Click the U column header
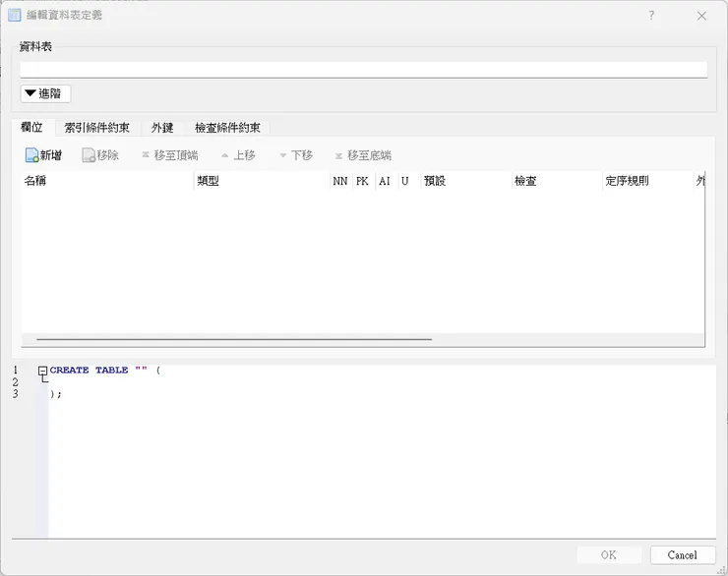728x576 pixels. click(x=407, y=181)
